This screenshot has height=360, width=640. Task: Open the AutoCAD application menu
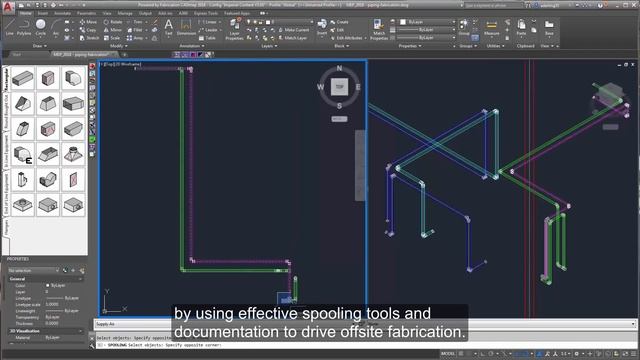tap(8, 7)
